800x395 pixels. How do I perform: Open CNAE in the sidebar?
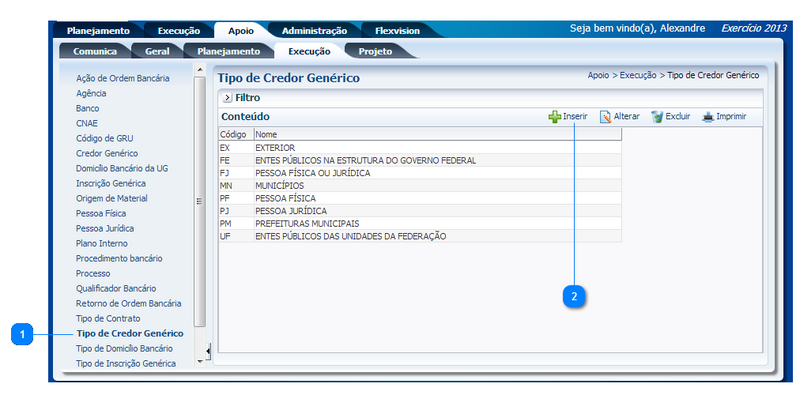coord(87,124)
